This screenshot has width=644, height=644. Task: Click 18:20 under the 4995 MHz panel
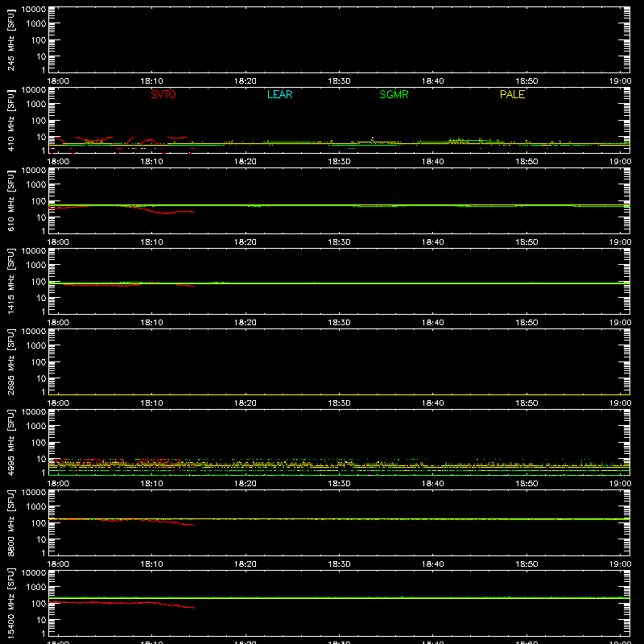(246, 484)
